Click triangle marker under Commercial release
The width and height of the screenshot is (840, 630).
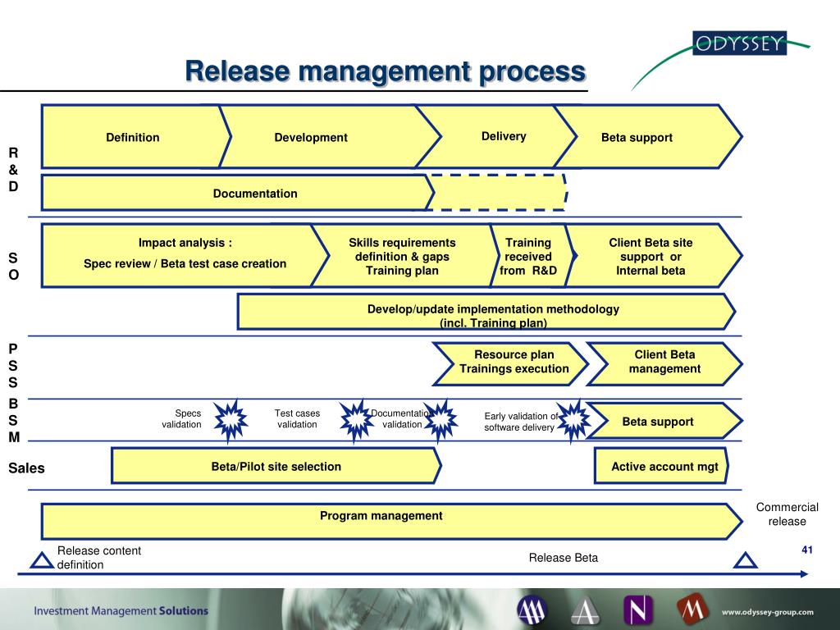745,560
